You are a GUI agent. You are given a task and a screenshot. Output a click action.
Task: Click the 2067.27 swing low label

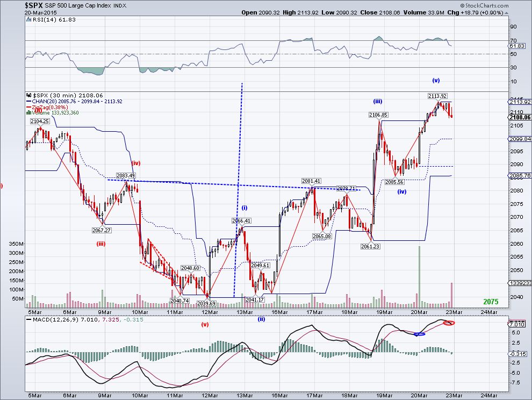pyautogui.click(x=102, y=230)
